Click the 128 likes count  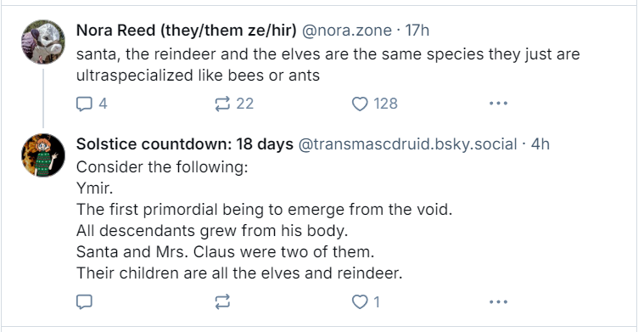385,104
